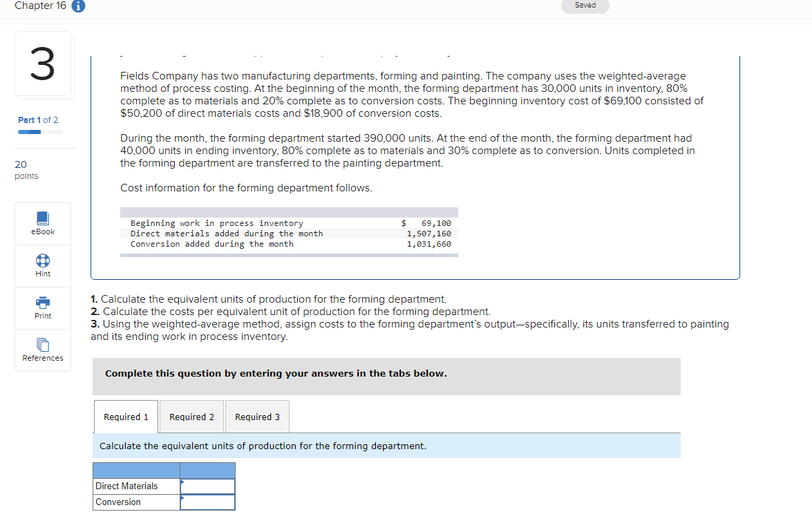
Task: Click the question number 3 box
Action: [x=43, y=64]
